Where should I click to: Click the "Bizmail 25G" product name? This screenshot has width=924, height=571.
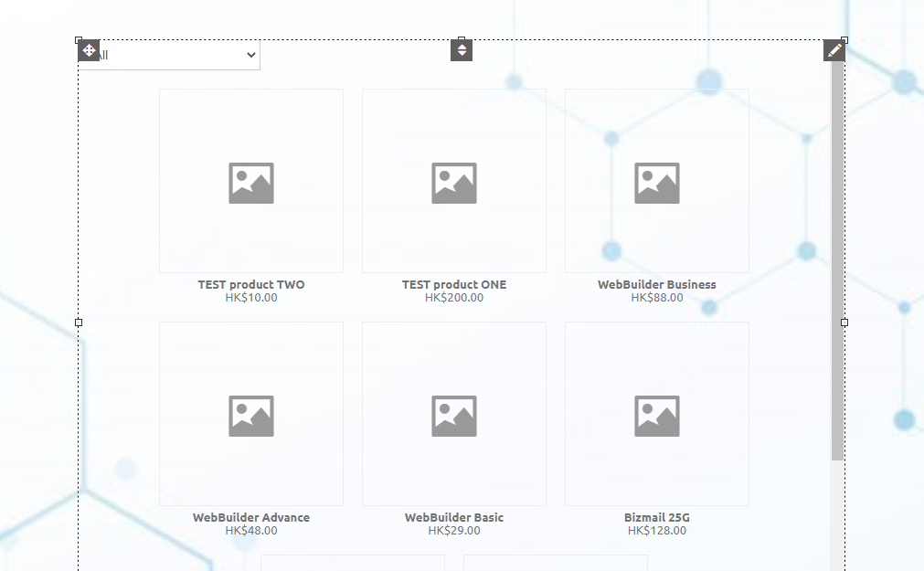pyautogui.click(x=657, y=517)
